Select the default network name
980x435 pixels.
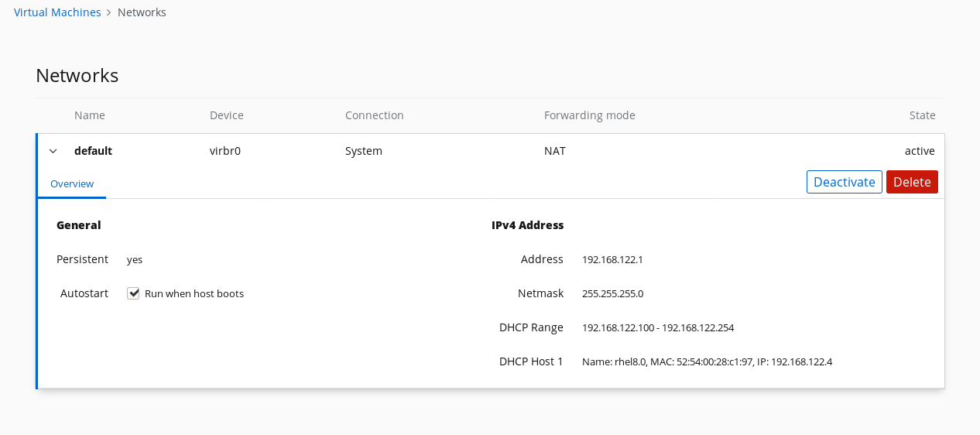tap(93, 151)
